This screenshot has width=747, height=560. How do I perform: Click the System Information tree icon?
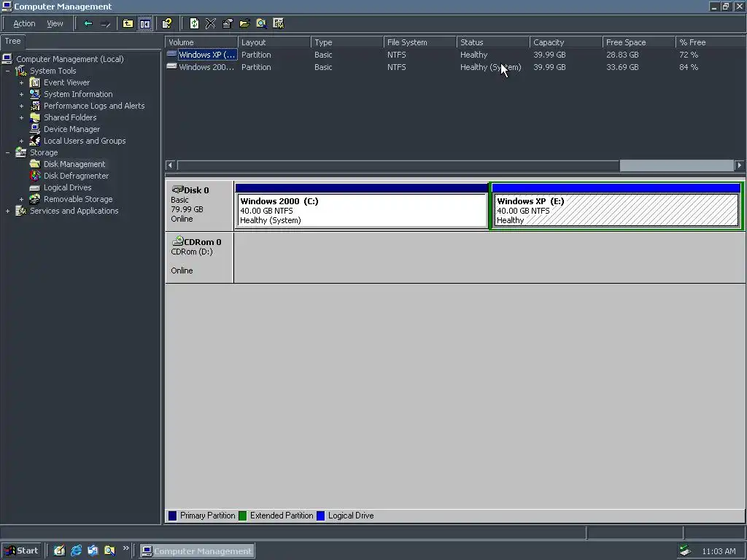[x=35, y=94]
